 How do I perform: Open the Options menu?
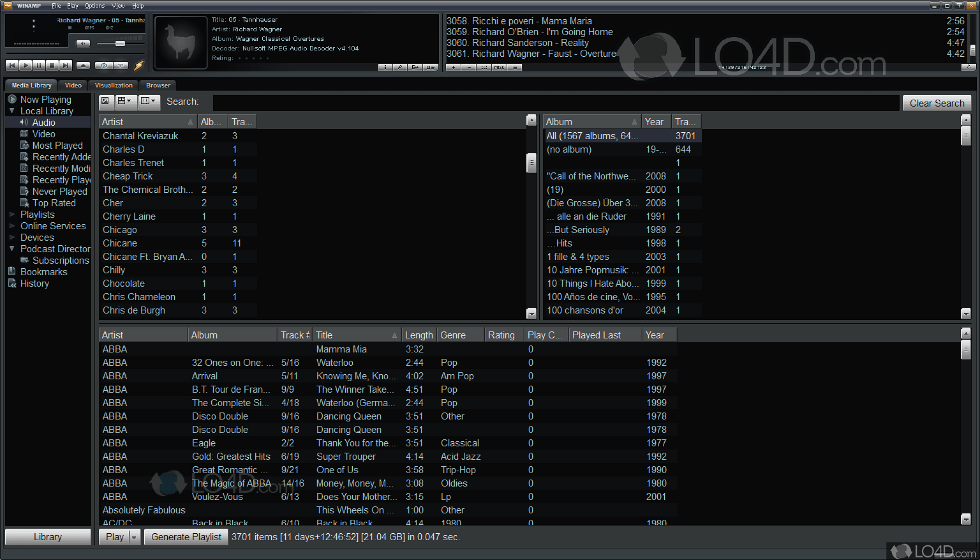[95, 6]
